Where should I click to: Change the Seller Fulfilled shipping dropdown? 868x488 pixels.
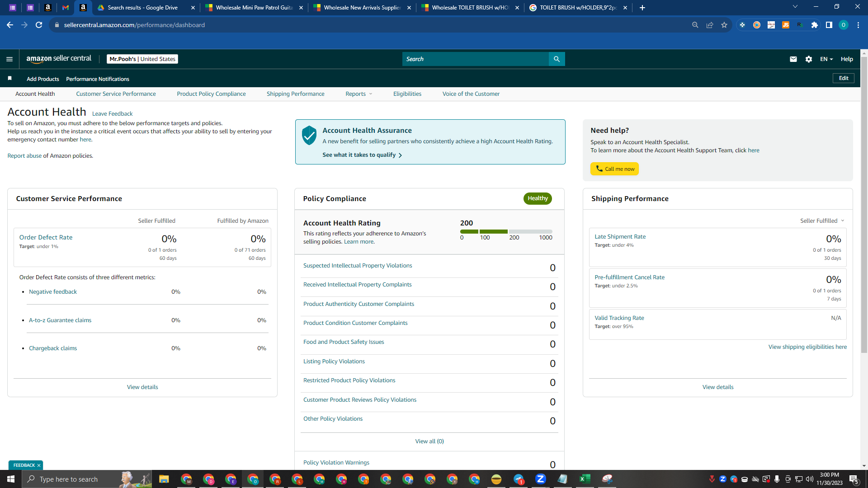coord(822,221)
